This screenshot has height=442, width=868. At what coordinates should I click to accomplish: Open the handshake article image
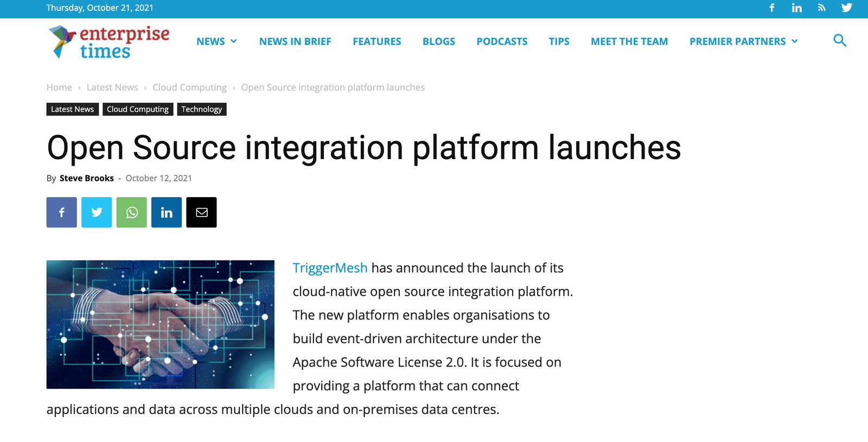161,324
